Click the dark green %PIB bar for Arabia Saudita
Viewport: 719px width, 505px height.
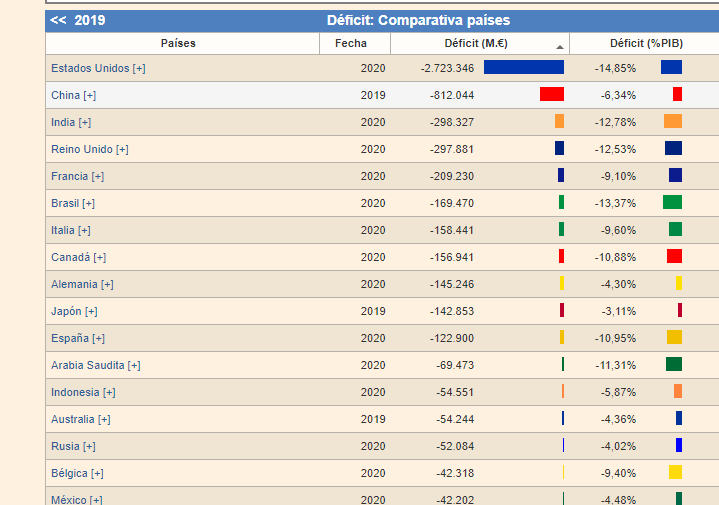674,364
